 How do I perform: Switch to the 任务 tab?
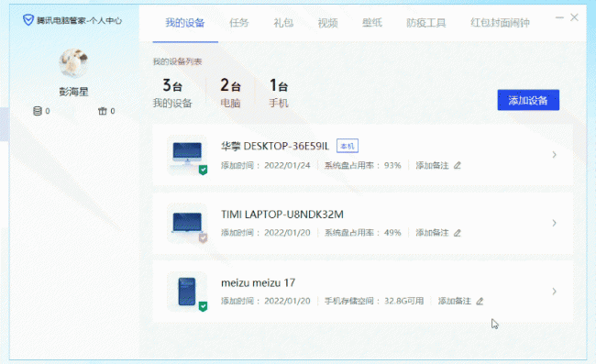click(x=239, y=23)
